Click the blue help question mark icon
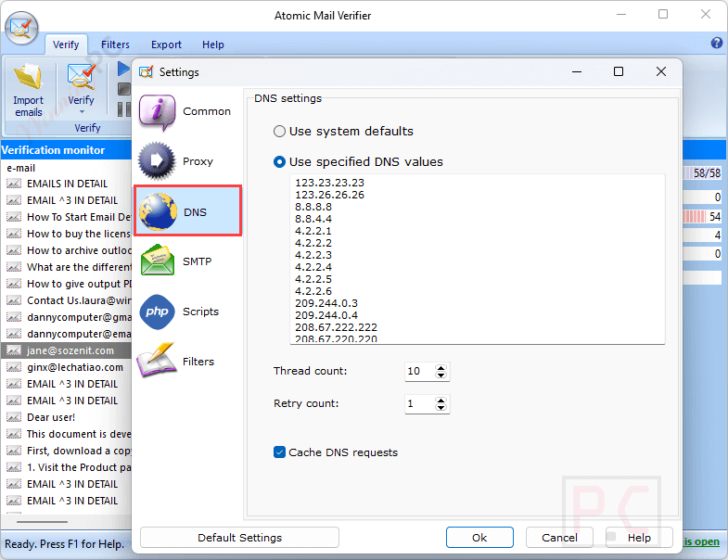728x560 pixels. pyautogui.click(x=716, y=44)
